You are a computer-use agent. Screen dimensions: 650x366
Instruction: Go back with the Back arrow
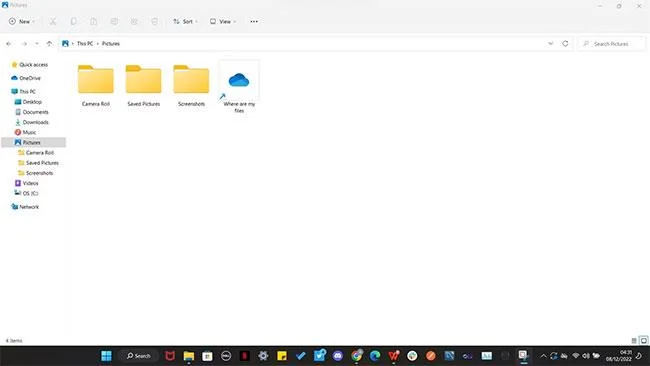9,44
